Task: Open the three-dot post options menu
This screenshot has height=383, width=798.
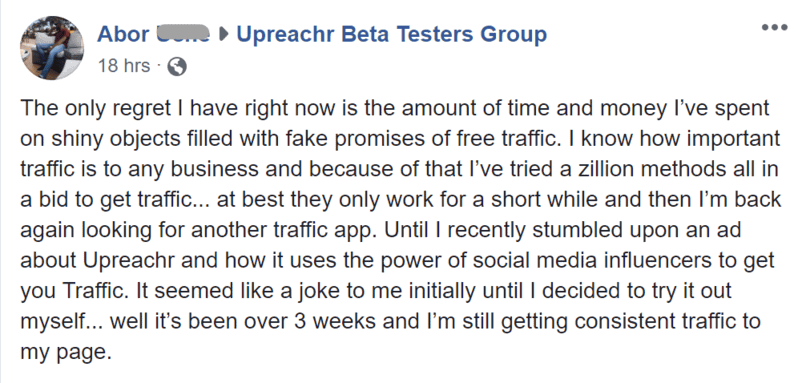Action: [775, 27]
